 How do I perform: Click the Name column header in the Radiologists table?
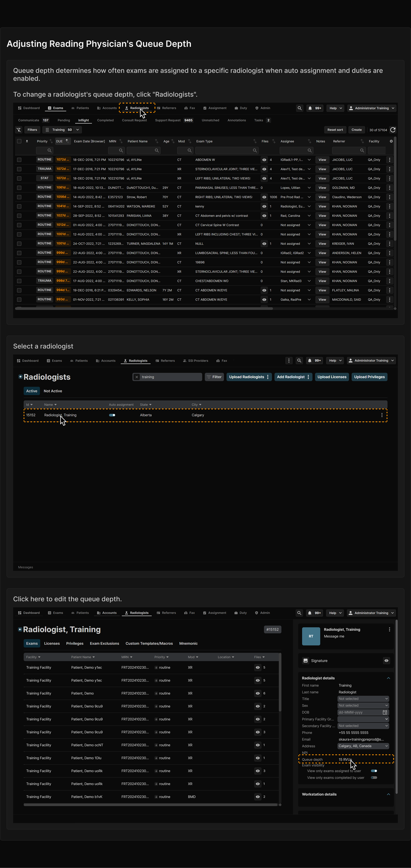[50, 405]
